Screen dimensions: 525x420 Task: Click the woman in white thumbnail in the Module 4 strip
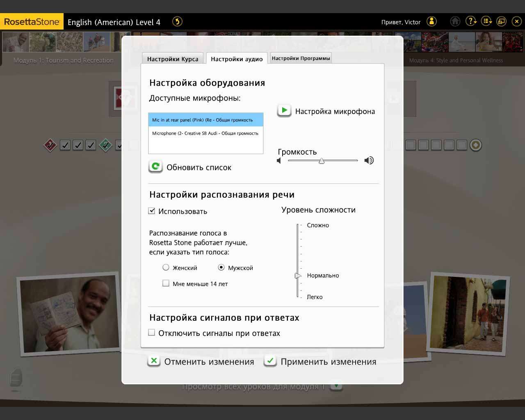click(x=462, y=41)
